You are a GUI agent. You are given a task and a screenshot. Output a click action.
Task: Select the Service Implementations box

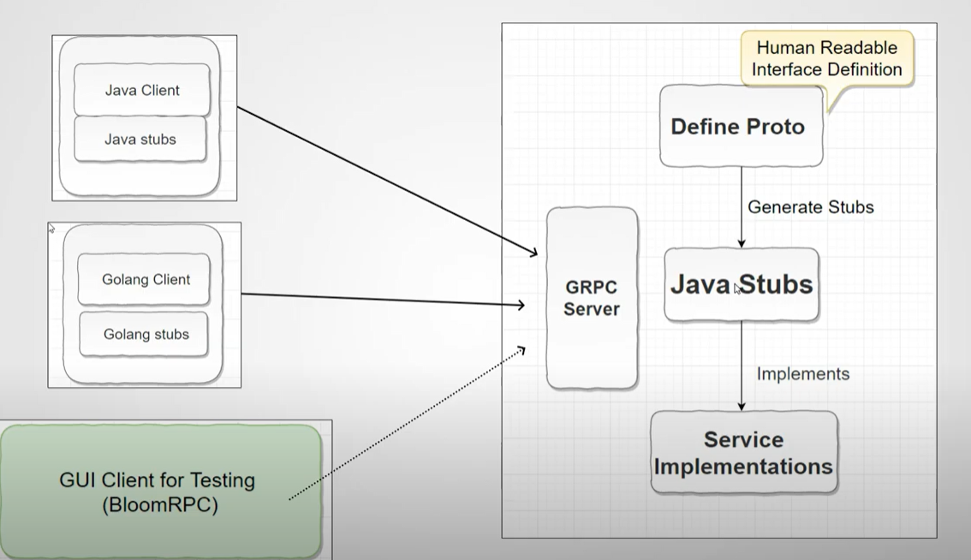click(743, 452)
